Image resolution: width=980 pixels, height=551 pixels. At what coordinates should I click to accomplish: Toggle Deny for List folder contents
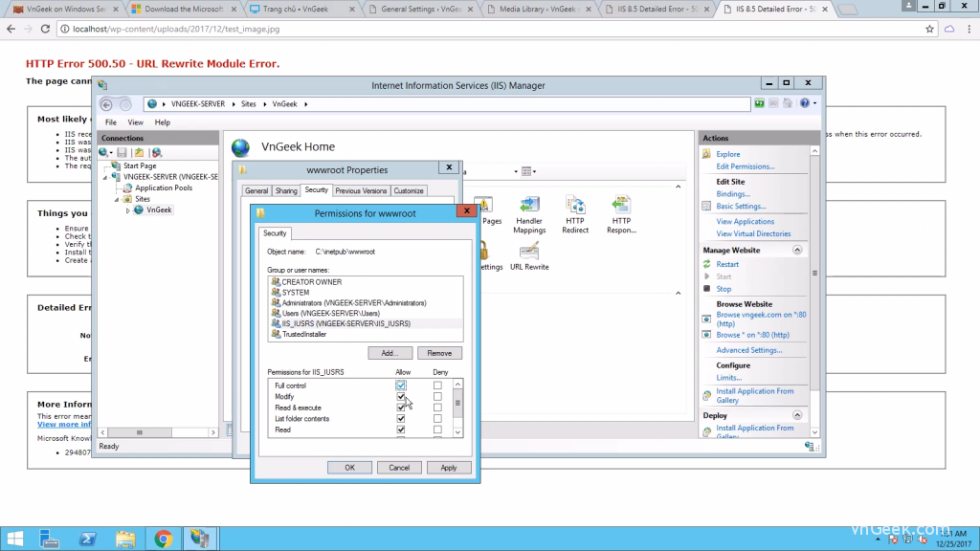click(437, 419)
